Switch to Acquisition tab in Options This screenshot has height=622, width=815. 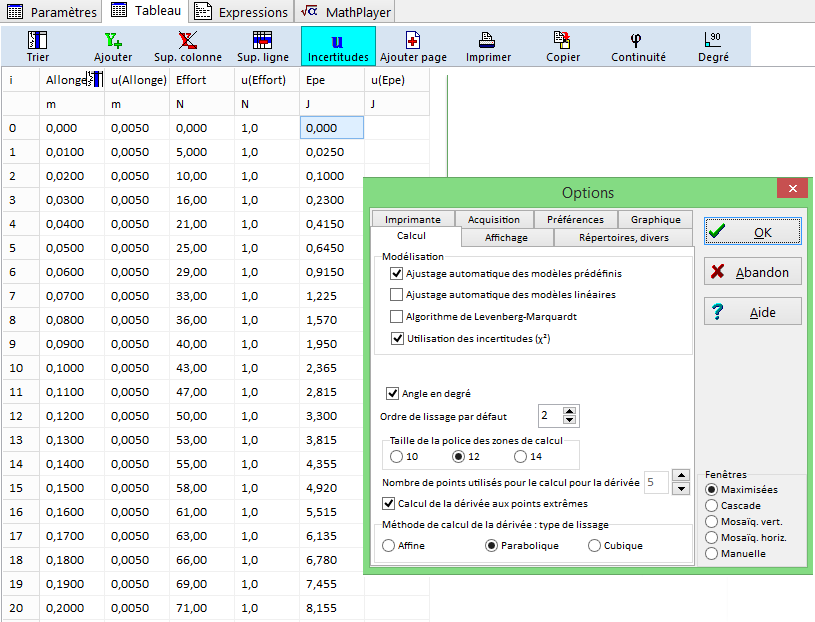pyautogui.click(x=494, y=219)
